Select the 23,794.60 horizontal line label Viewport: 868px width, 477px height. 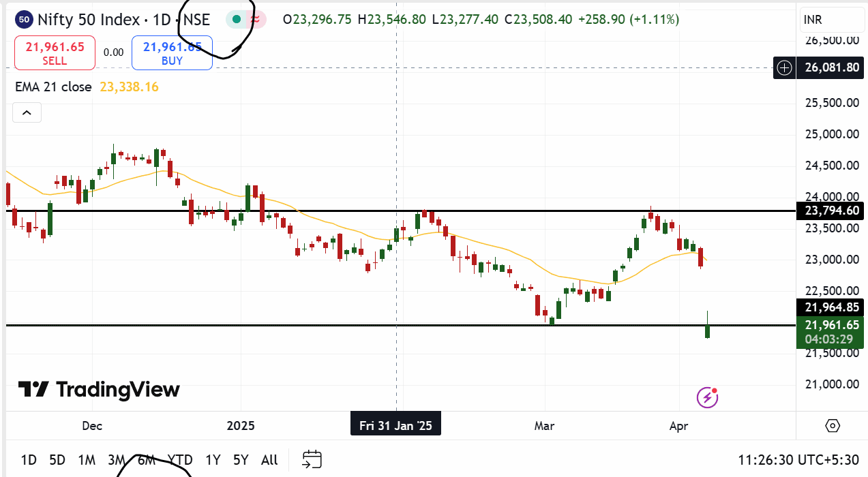(829, 211)
